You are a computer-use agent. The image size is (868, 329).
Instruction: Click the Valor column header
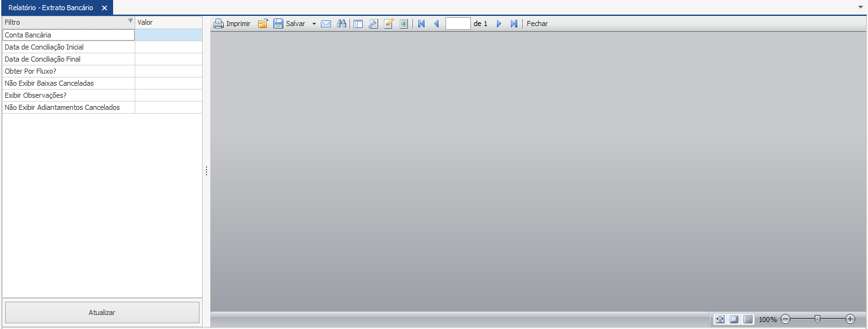click(168, 22)
